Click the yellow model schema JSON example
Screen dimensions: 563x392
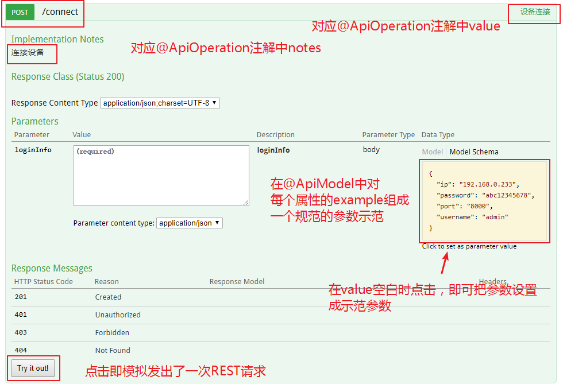[x=484, y=201]
